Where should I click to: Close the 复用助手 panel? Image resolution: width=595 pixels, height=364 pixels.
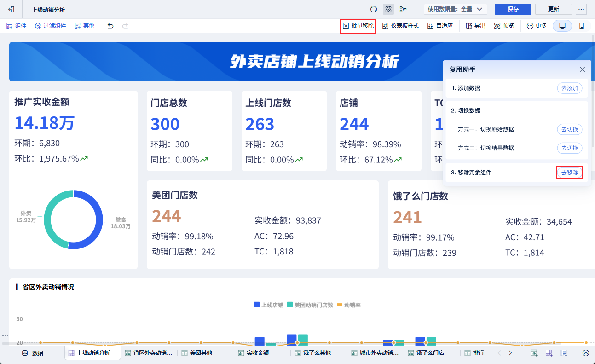(582, 69)
